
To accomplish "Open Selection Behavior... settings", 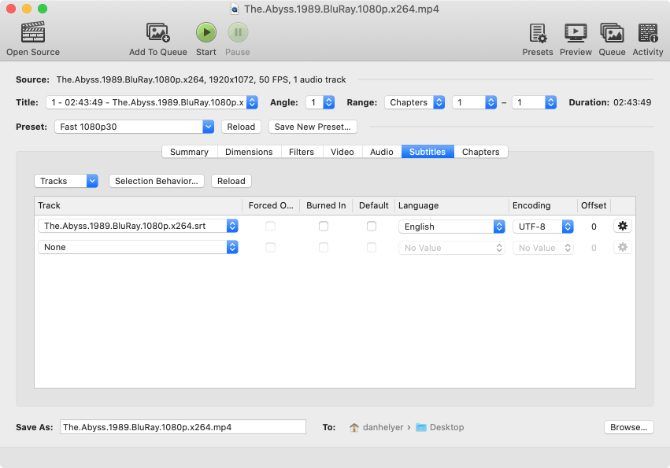I will [x=156, y=181].
